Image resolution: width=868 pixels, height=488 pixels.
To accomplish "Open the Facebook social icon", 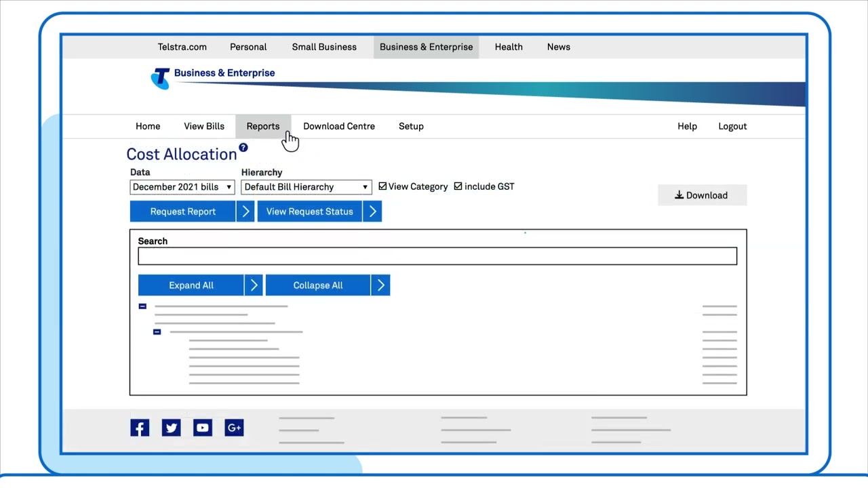I will click(x=140, y=428).
